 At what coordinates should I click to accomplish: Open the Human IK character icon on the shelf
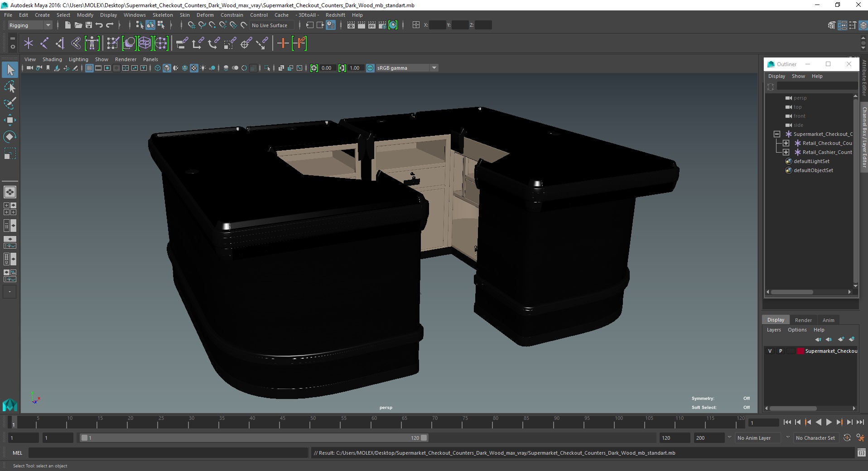coord(92,43)
